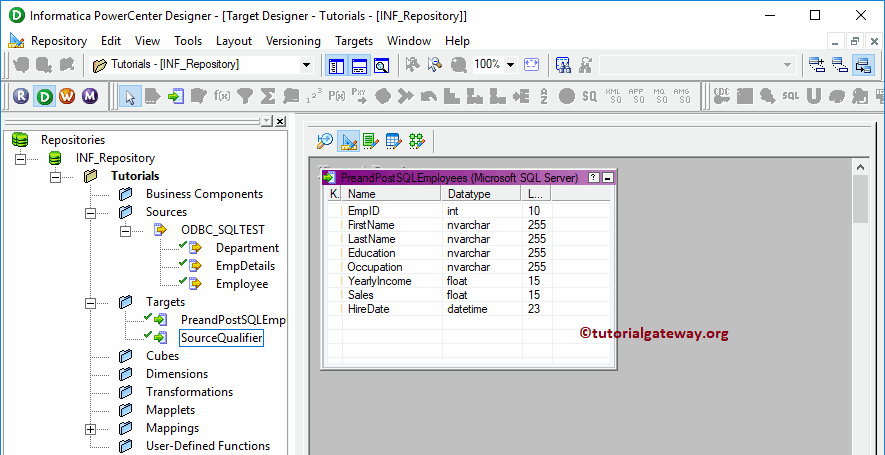This screenshot has height=455, width=885.
Task: Collapse the Targets folder in tree
Action: pos(91,302)
